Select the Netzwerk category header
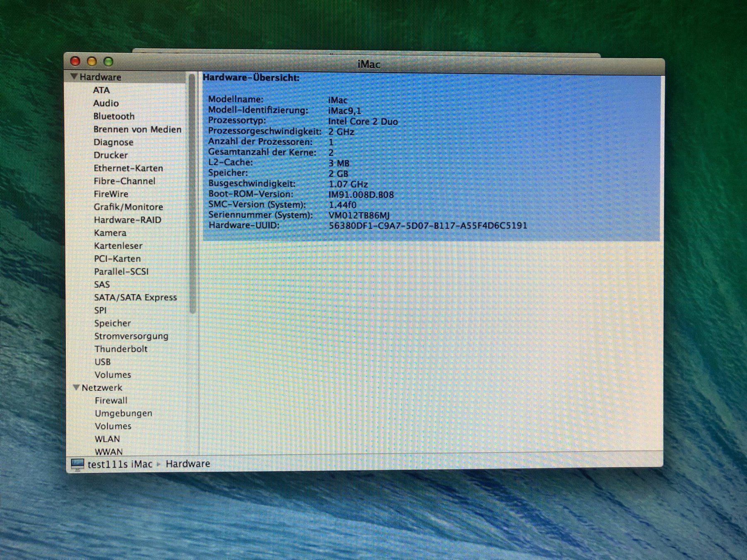This screenshot has width=747, height=560. 102,387
